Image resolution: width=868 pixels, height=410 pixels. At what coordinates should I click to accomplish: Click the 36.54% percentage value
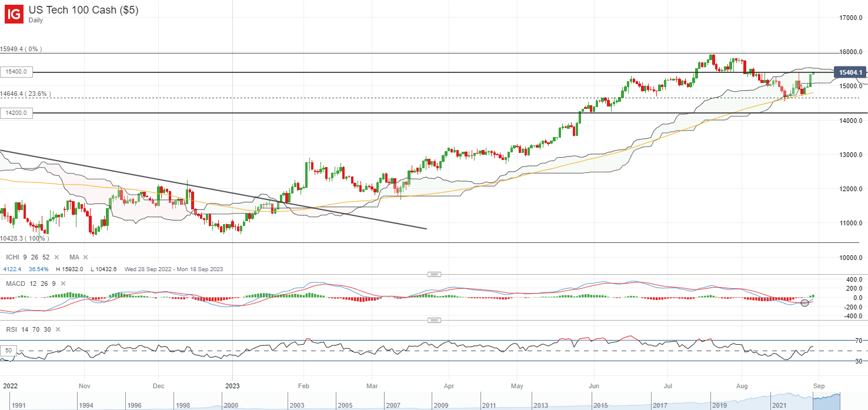click(x=38, y=269)
